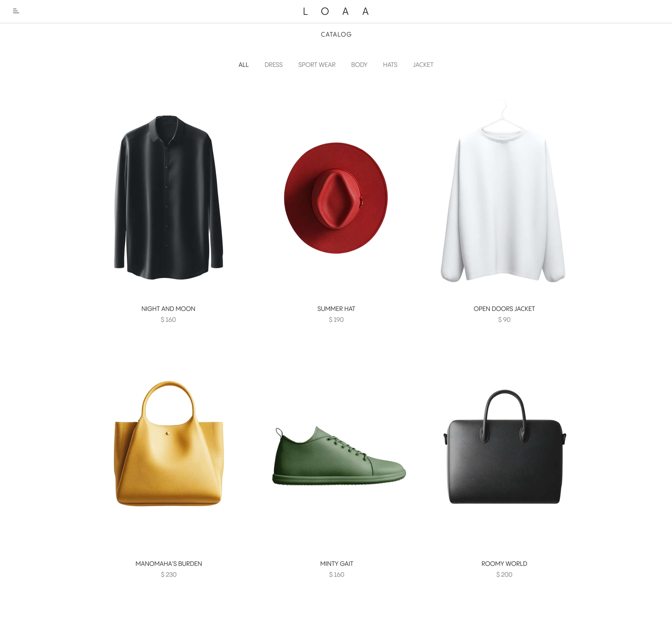Click the MANOMAHA'S BURDEN title
This screenshot has height=635, width=672.
click(169, 563)
